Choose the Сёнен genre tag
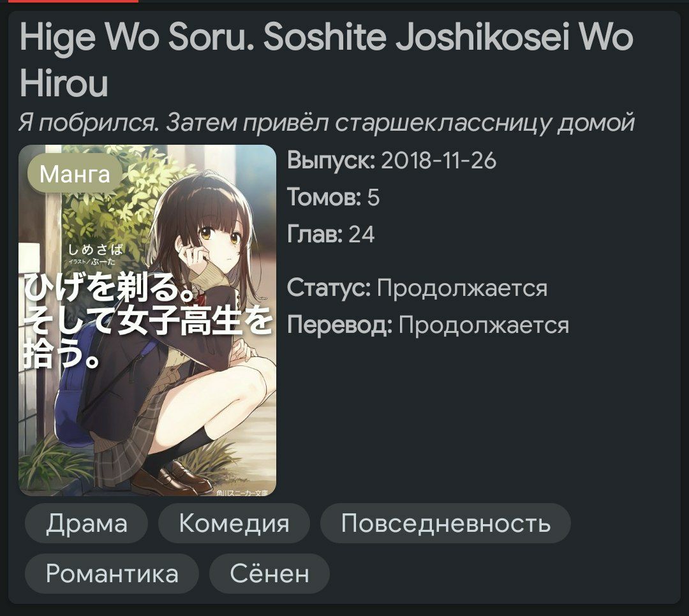This screenshot has width=689, height=616. [269, 573]
